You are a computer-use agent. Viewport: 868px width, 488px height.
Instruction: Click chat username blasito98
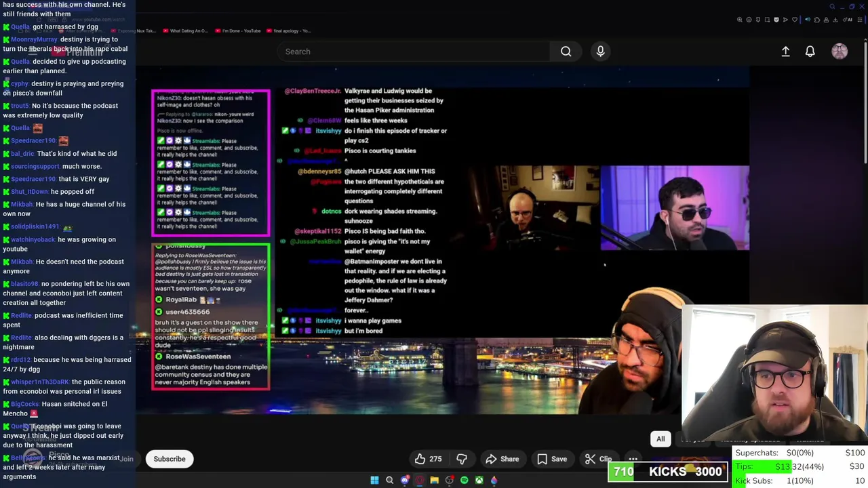(x=24, y=284)
